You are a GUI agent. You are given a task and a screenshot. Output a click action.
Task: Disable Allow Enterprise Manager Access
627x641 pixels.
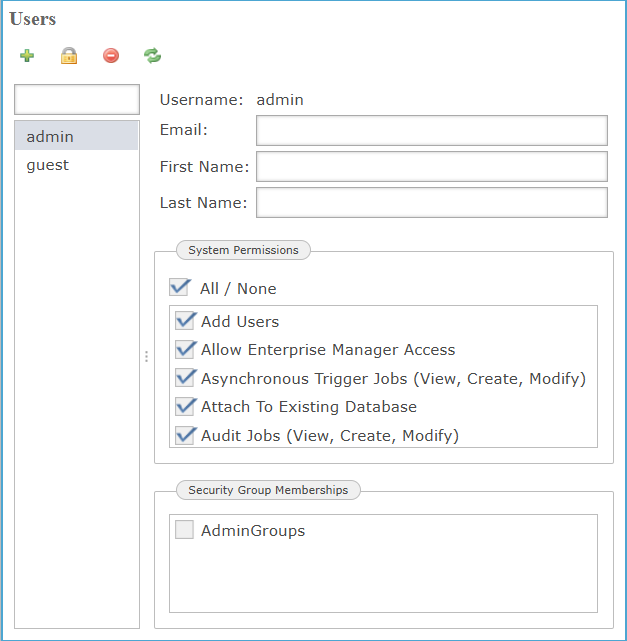point(185,350)
